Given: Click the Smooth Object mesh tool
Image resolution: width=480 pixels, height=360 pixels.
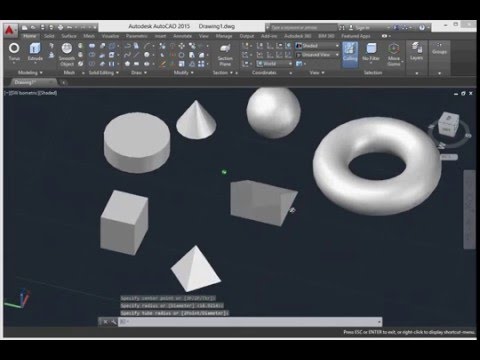Looking at the screenshot, I should (x=67, y=55).
